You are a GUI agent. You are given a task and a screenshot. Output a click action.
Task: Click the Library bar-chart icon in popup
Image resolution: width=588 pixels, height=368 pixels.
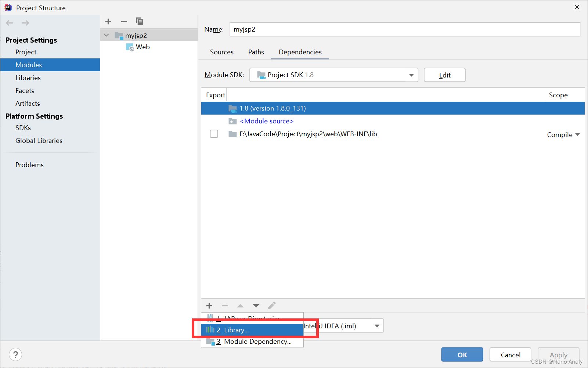point(210,330)
